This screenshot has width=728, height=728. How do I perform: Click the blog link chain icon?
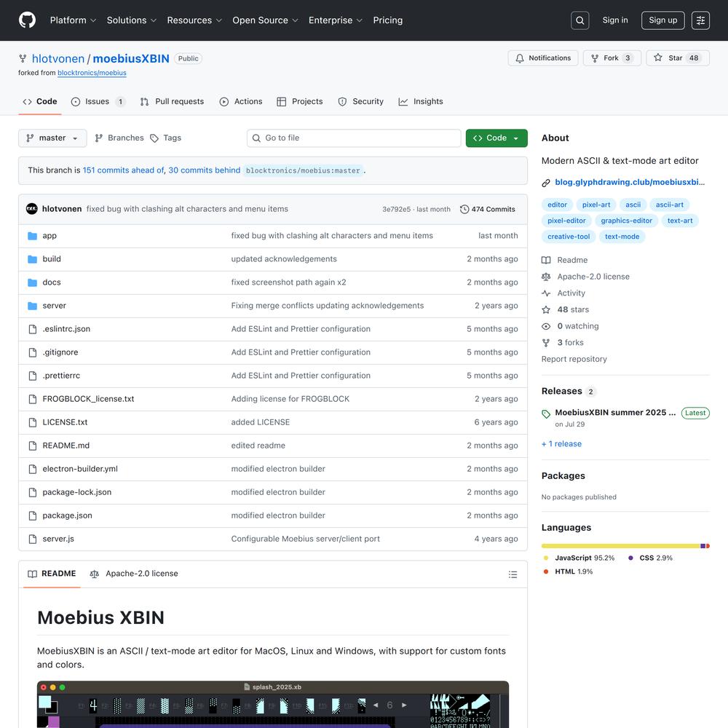(546, 183)
